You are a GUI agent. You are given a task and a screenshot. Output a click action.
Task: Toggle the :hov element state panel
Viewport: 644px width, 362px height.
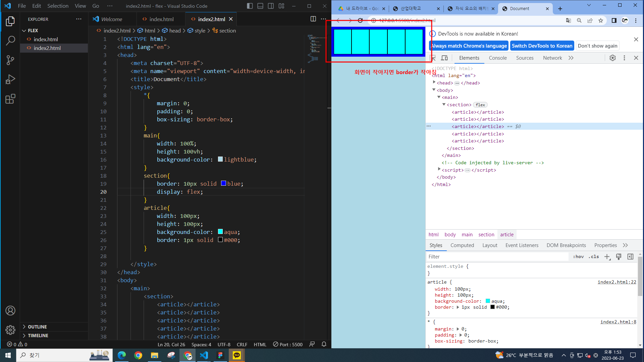(578, 257)
